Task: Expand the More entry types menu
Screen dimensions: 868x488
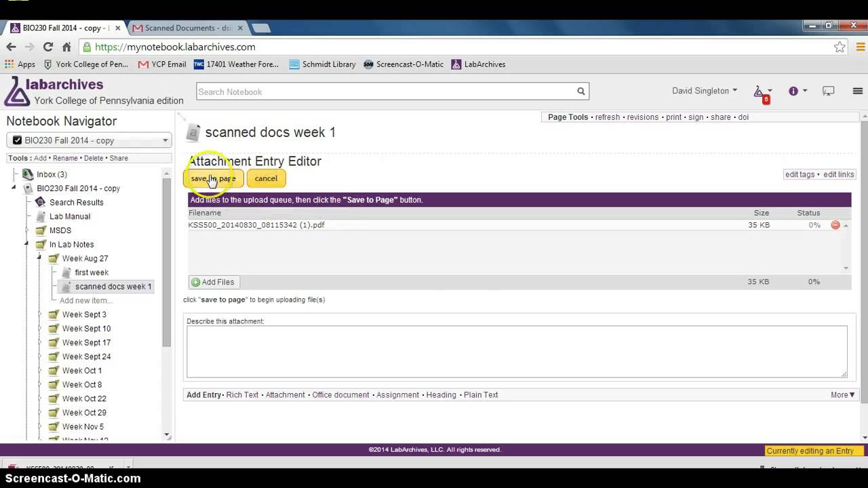Action: pos(842,394)
